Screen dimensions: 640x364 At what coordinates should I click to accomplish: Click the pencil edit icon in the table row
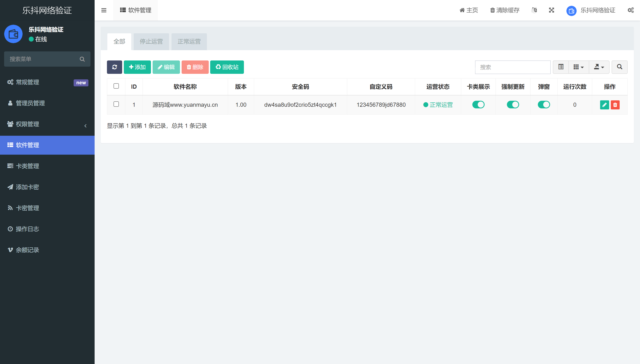coord(605,105)
